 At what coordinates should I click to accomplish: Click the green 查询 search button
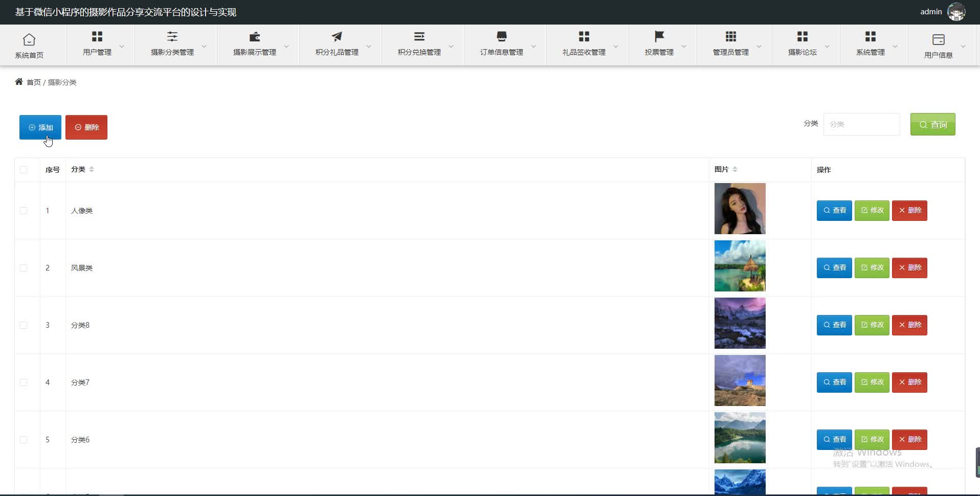click(933, 124)
